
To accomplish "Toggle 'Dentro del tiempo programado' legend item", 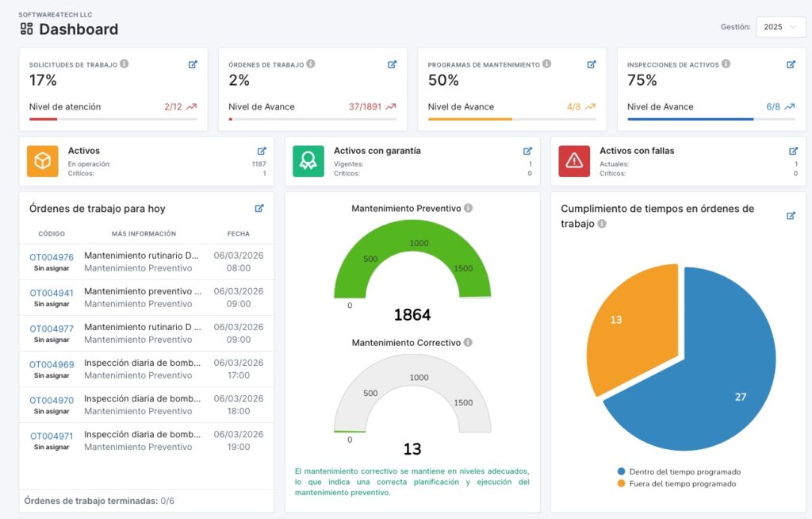I will pyautogui.click(x=684, y=471).
